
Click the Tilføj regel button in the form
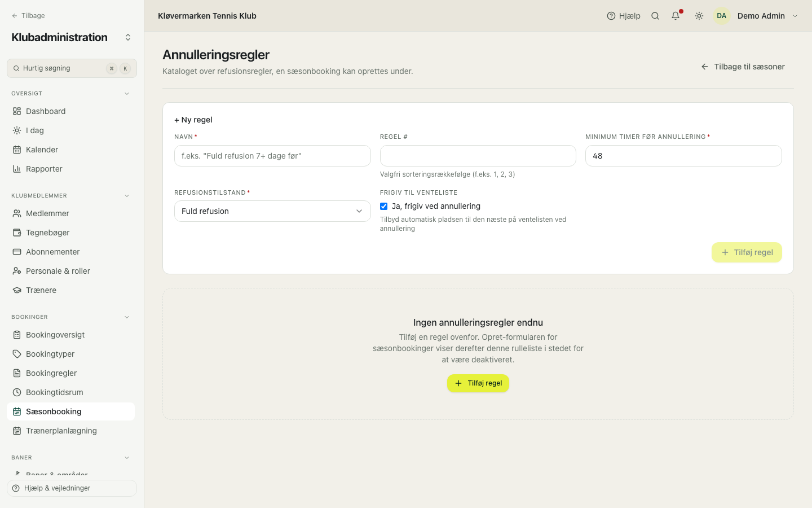coord(747,252)
